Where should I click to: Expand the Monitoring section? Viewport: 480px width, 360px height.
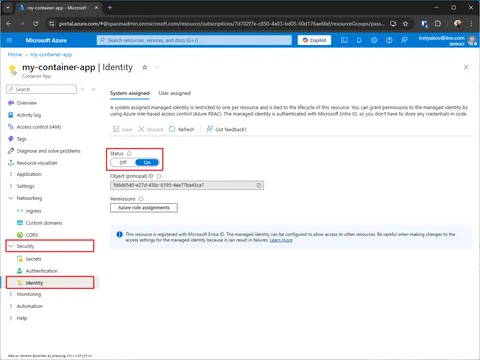point(11,294)
